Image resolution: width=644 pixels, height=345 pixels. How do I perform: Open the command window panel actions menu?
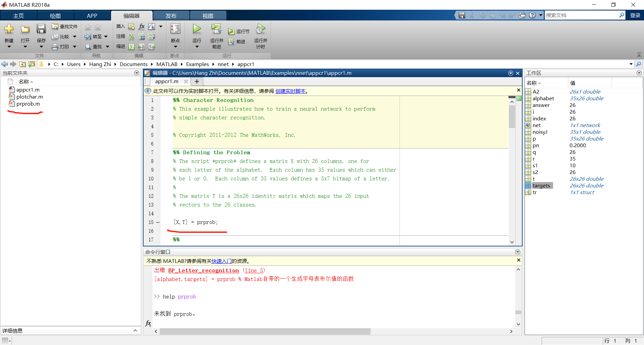518,252
